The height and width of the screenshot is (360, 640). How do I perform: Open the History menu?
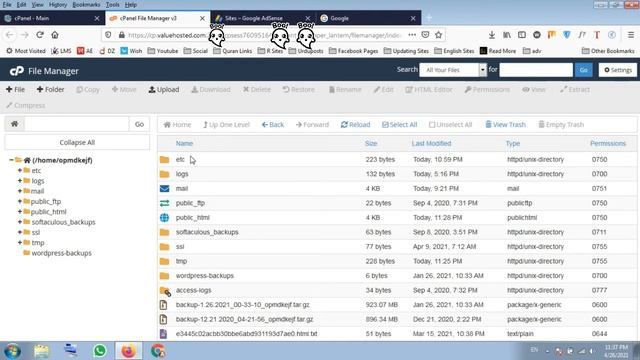point(58,5)
